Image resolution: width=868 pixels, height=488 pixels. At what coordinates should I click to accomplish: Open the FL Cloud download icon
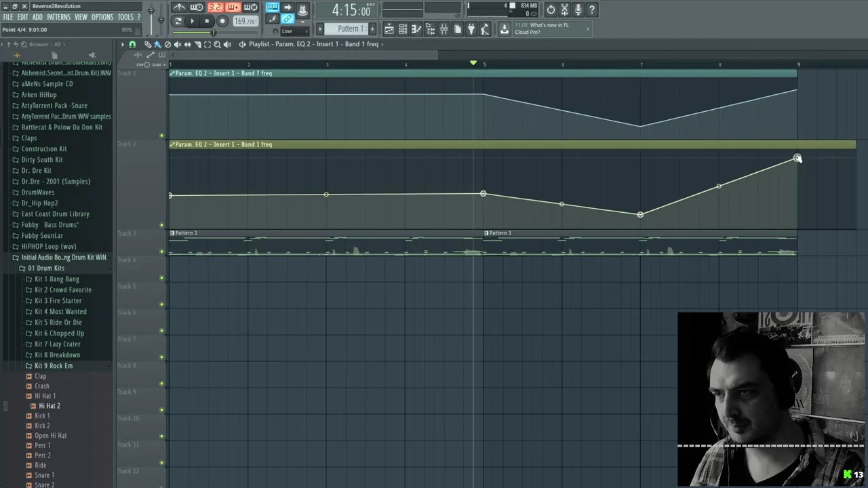(x=505, y=29)
